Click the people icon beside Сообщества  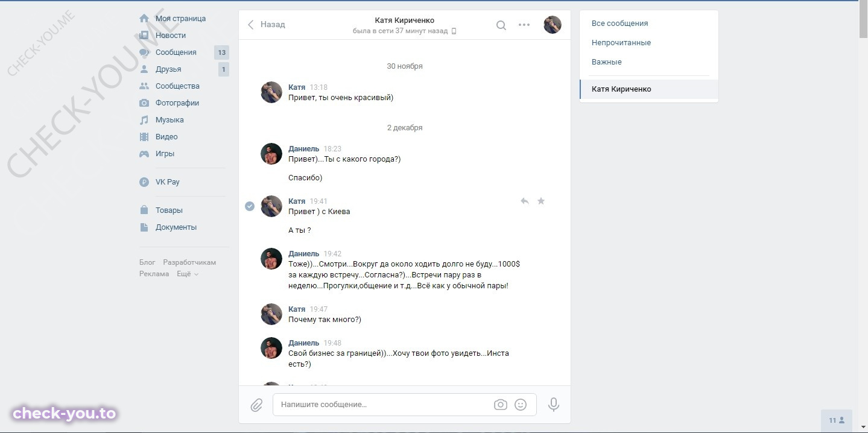point(144,86)
